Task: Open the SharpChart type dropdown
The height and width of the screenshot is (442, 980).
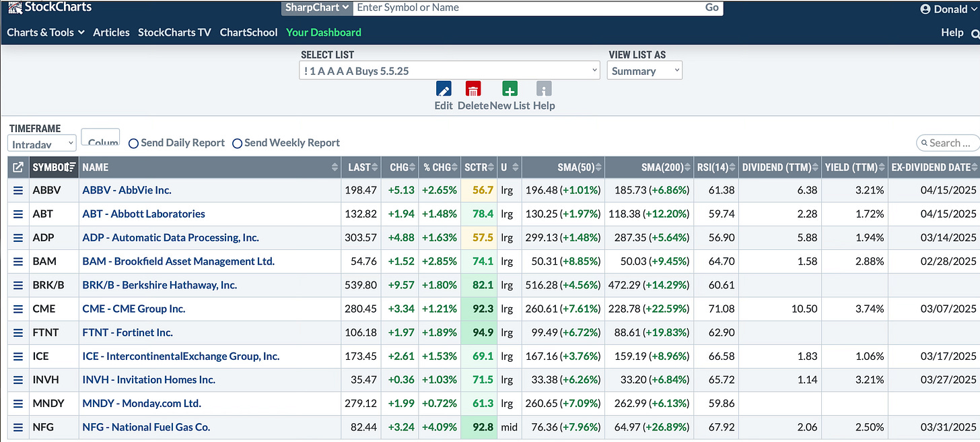Action: (x=316, y=7)
